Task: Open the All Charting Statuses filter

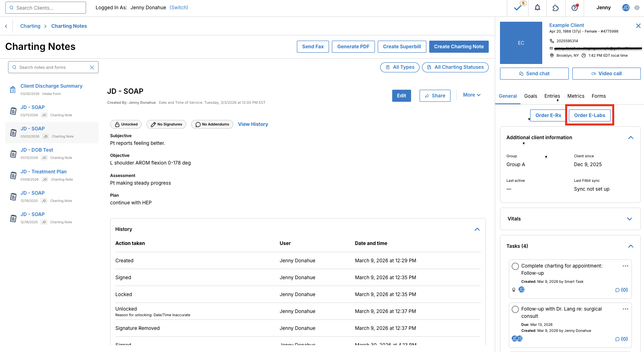Action: click(455, 67)
